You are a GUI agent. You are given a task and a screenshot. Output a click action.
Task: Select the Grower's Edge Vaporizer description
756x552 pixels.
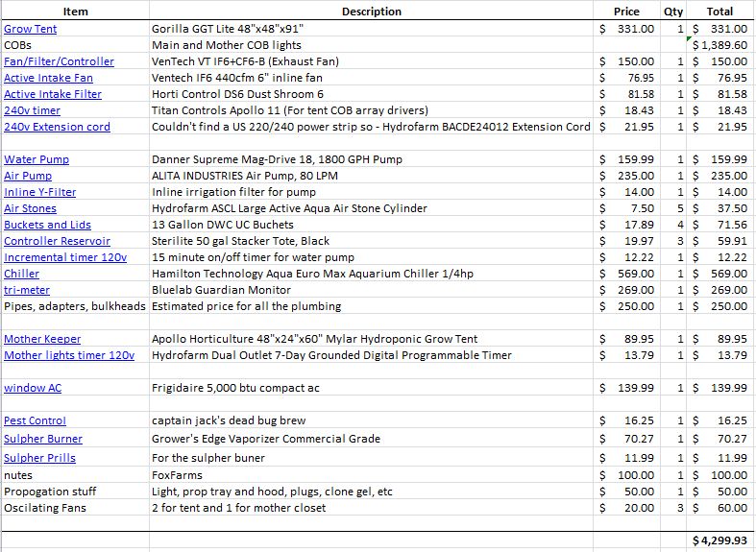(371, 439)
